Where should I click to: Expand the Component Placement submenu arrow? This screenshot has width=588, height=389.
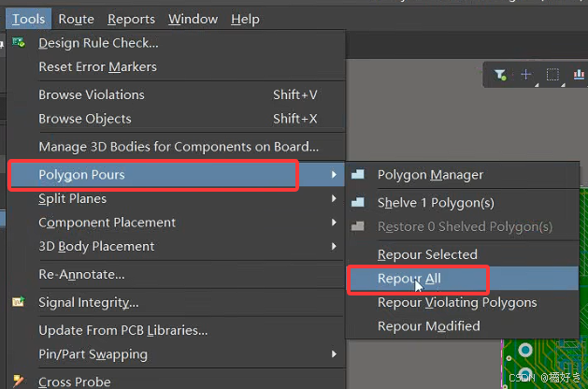pos(334,223)
